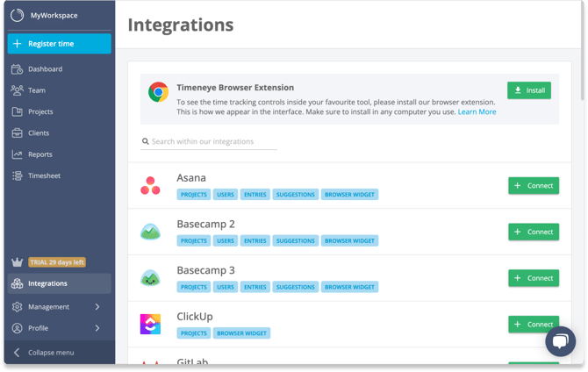The height and width of the screenshot is (372, 588).
Task: Click the ClickUp logo icon
Action: coord(150,325)
